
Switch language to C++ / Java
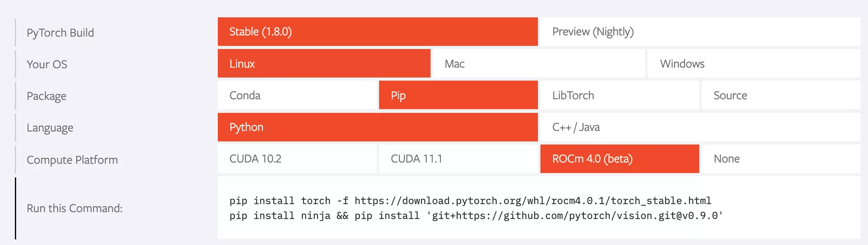pos(700,127)
